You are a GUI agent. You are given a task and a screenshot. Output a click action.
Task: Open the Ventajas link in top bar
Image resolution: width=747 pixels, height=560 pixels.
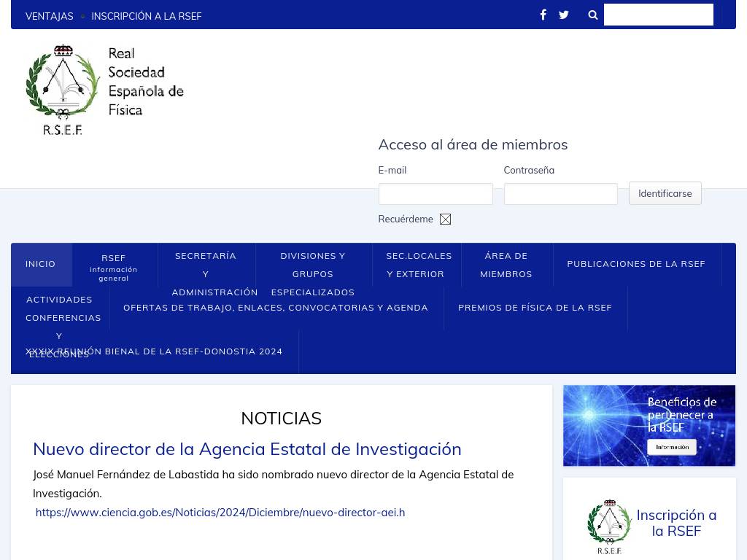[49, 16]
